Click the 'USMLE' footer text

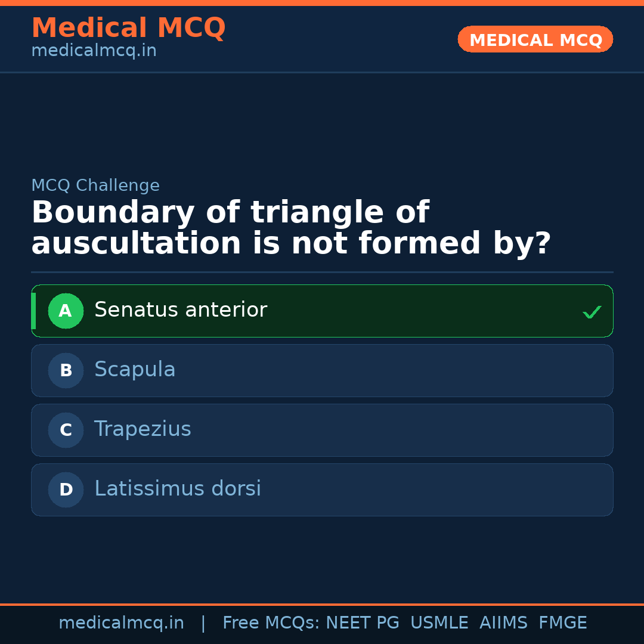tap(439, 623)
